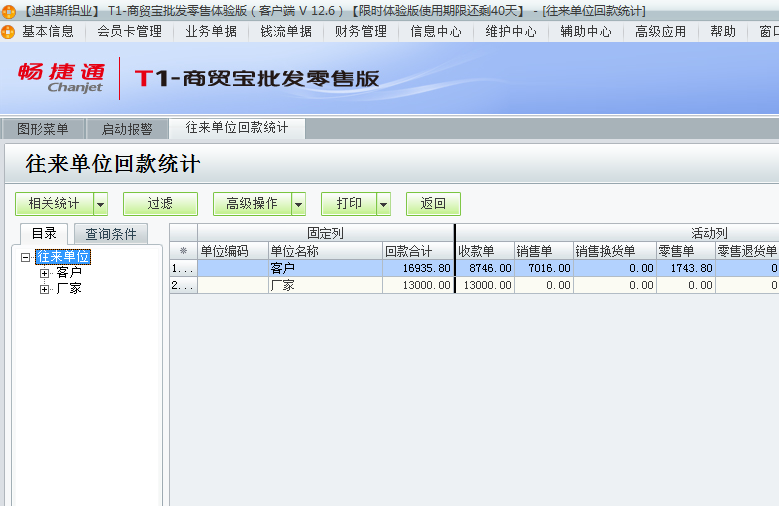Click the orange app icon in the title bar
The width and height of the screenshot is (779, 506).
[8, 11]
